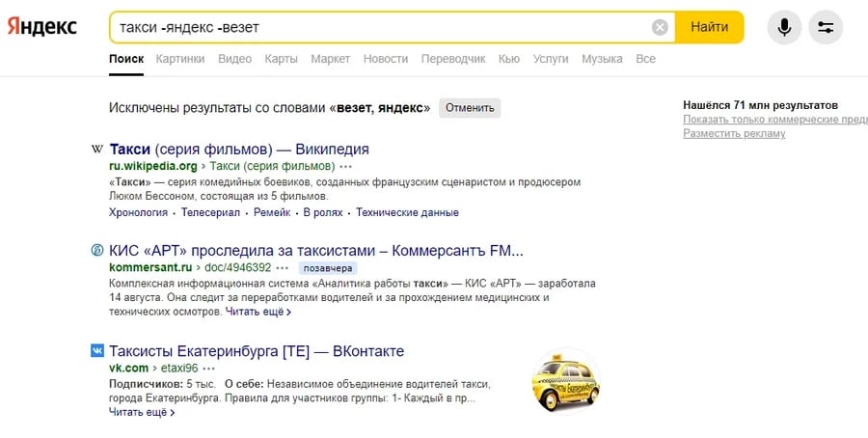Click the Подписчиков: 5 тыс. text
868x438 pixels.
162,384
